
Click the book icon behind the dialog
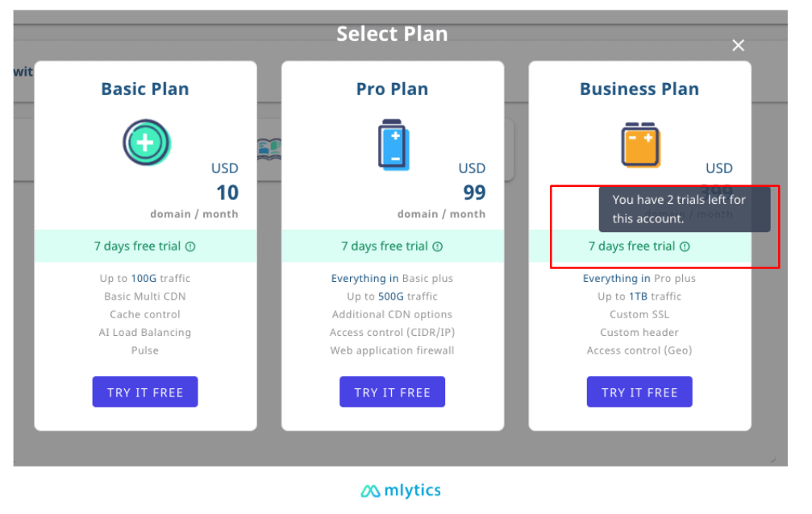(269, 149)
